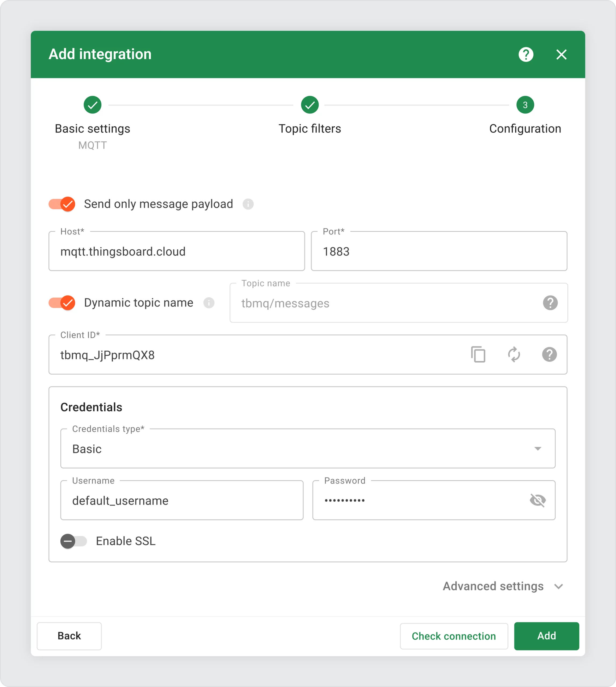Click help icon in Client ID field
Viewport: 616px width, 687px height.
(549, 355)
